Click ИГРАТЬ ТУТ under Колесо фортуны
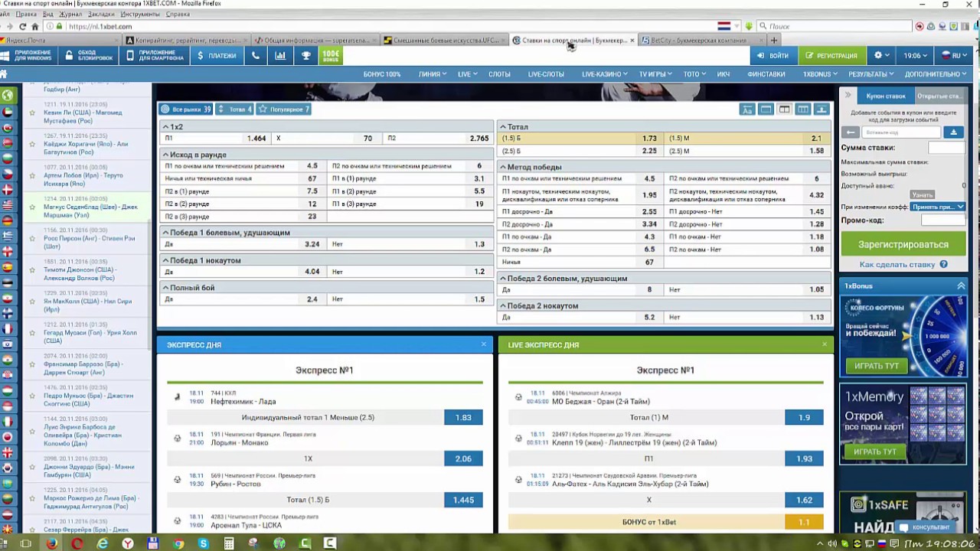Screen dimensions: 980x551 877,366
